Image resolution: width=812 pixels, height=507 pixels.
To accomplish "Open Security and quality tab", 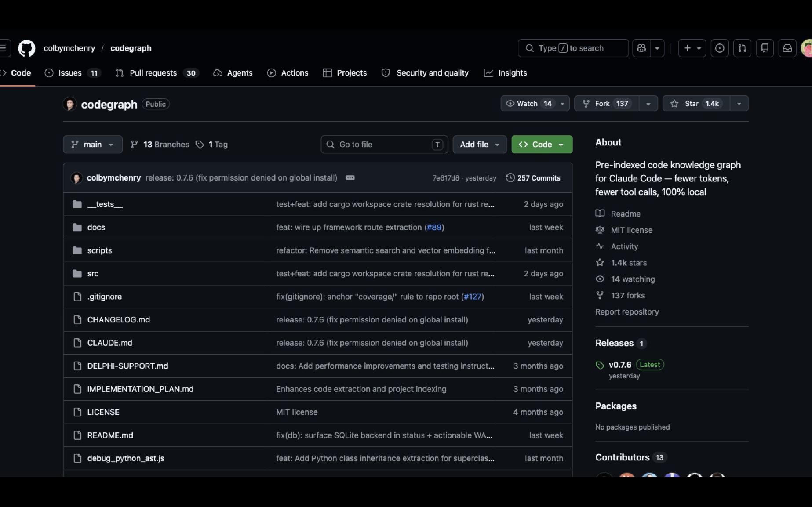I will click(x=425, y=73).
